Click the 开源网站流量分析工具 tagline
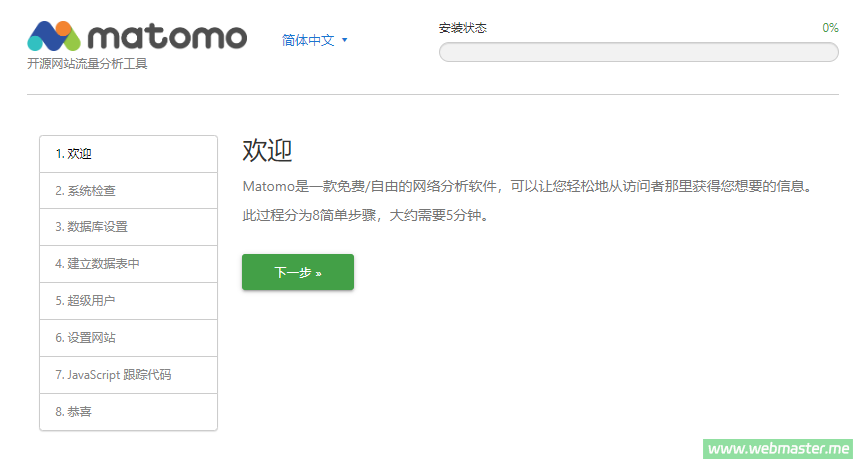This screenshot has height=469, width=863. (88, 64)
